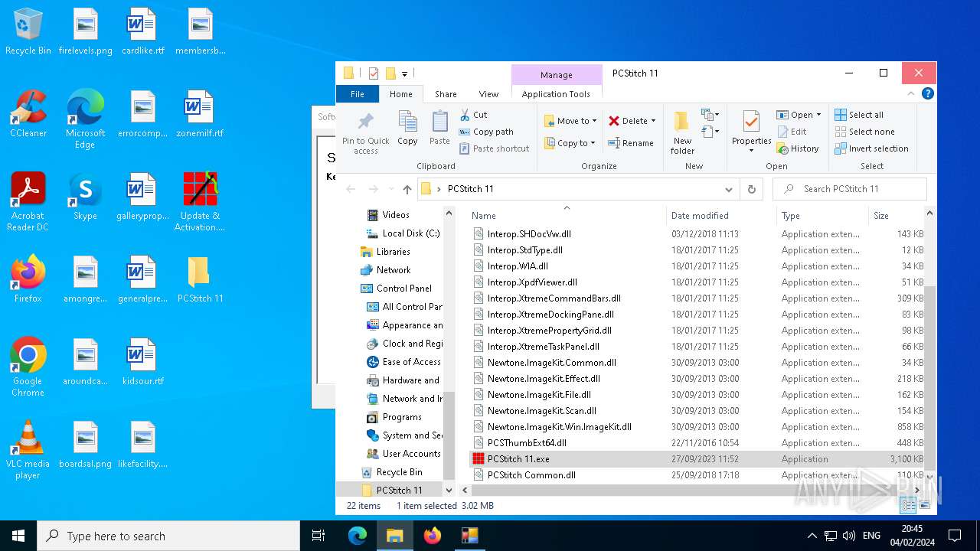Click Select all in Select group
980x551 pixels.
pos(859,115)
